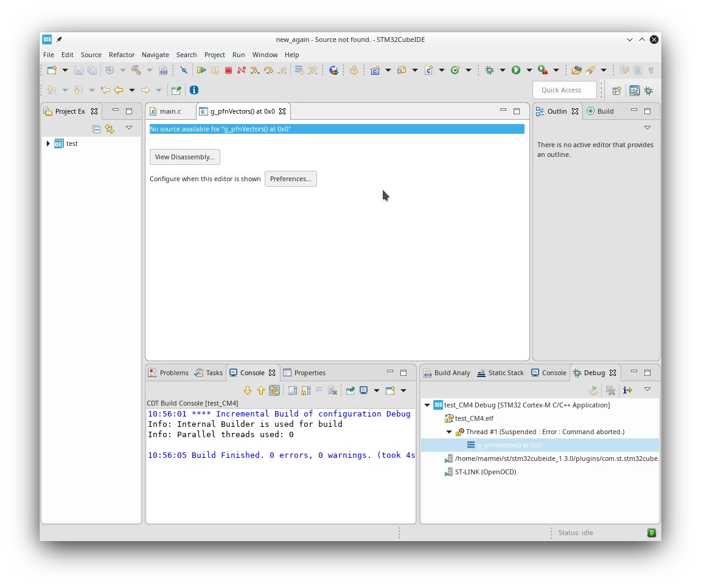The width and height of the screenshot is (701, 588).
Task: Switch to the Problems tab
Action: click(169, 373)
